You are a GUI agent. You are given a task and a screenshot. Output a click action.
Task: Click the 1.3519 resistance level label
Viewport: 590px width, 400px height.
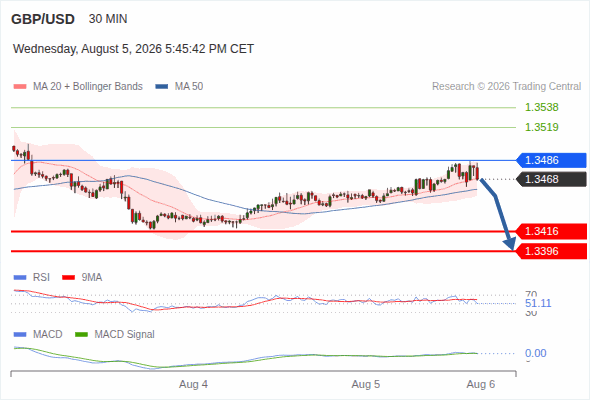pos(542,127)
